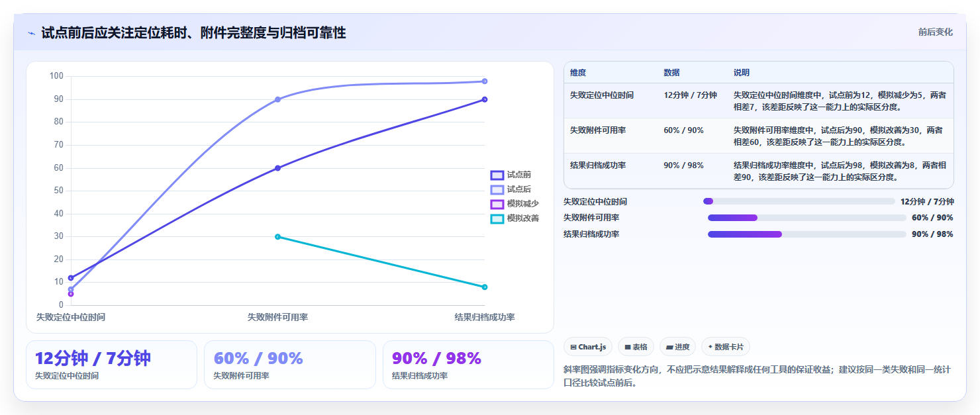Click the trend icon beside the card title
Screen dimensions: 980x415
31,33
